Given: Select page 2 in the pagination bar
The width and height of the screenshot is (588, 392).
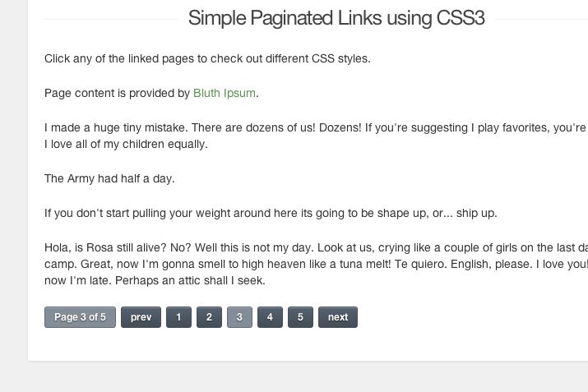Looking at the screenshot, I should coord(209,317).
